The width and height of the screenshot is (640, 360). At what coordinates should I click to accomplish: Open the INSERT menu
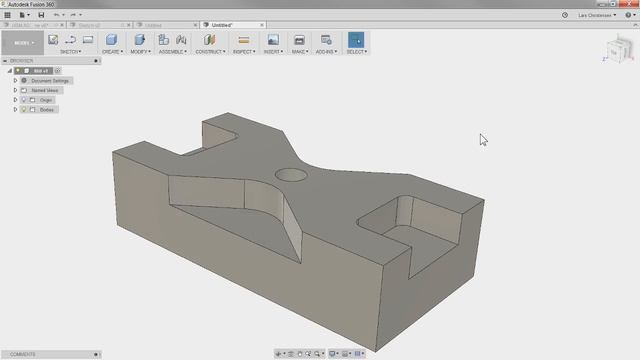273,52
